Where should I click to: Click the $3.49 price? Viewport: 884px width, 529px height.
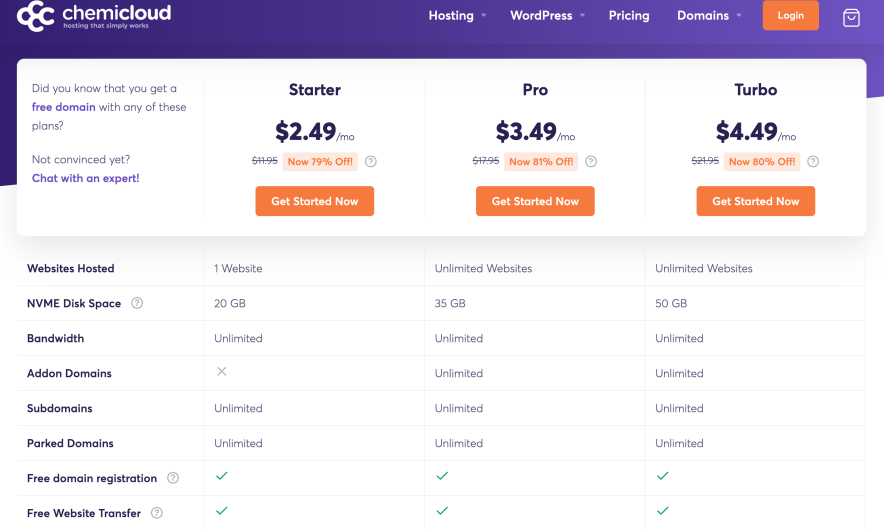point(526,131)
